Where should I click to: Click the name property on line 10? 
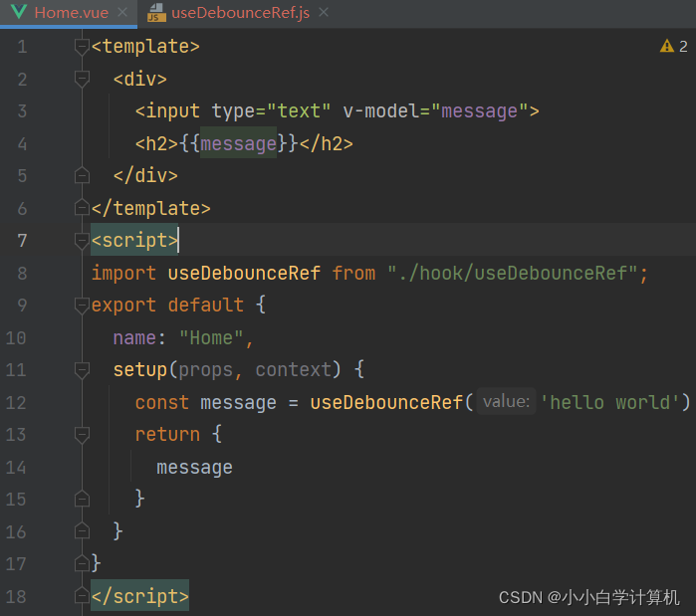click(134, 338)
